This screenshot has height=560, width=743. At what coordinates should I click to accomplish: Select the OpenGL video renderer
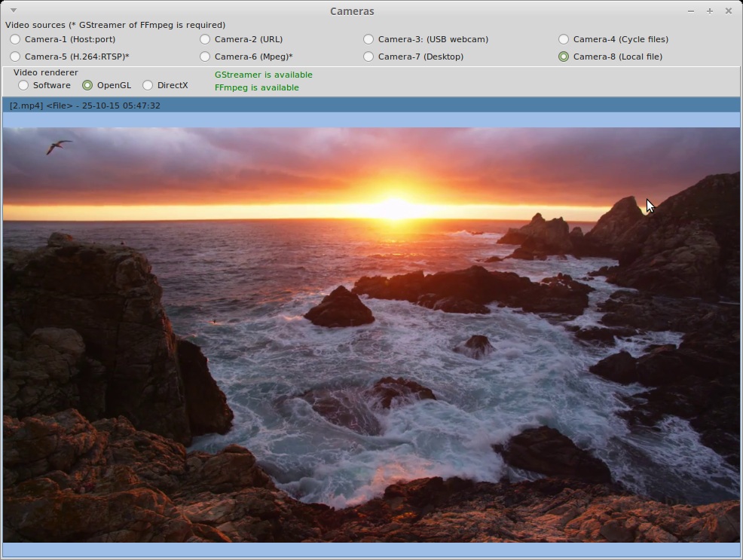87,85
